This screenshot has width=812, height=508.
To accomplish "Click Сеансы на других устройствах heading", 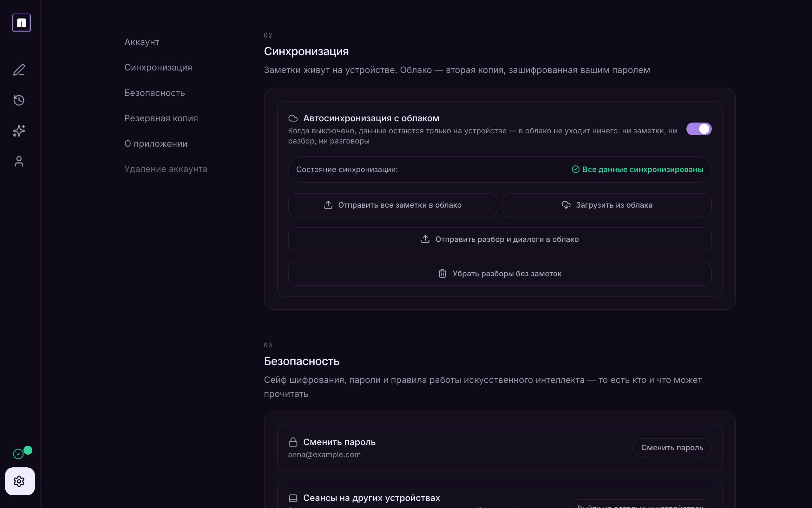I will point(371,498).
